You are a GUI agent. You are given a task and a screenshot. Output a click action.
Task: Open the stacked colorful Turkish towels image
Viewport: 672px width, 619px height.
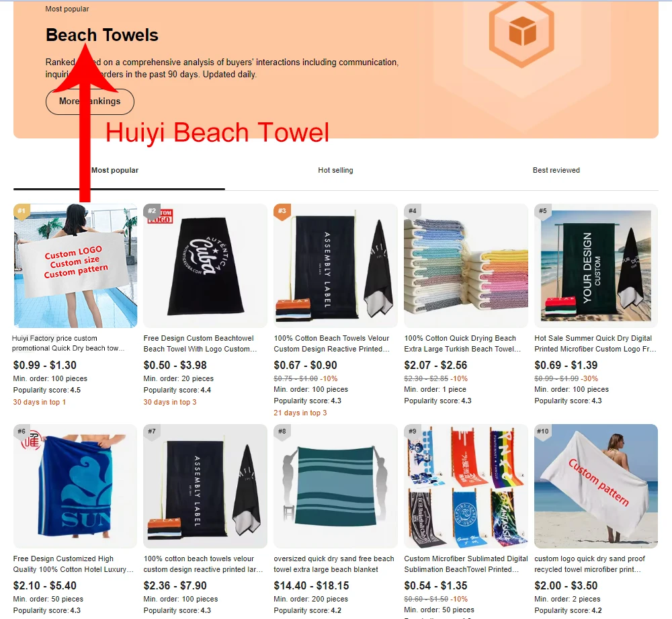[x=466, y=265]
